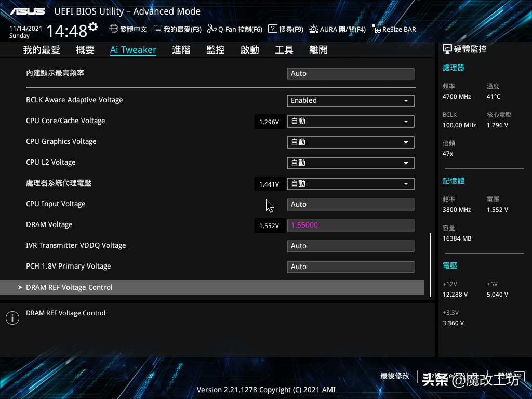Switch to the 監控 tab
This screenshot has height=399, width=532.
215,49
